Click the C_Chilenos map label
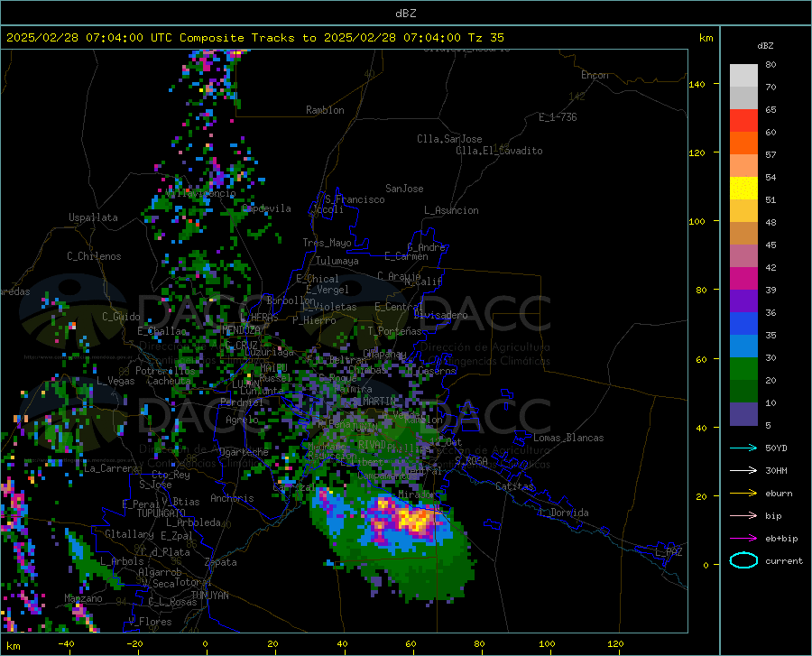 [94, 256]
